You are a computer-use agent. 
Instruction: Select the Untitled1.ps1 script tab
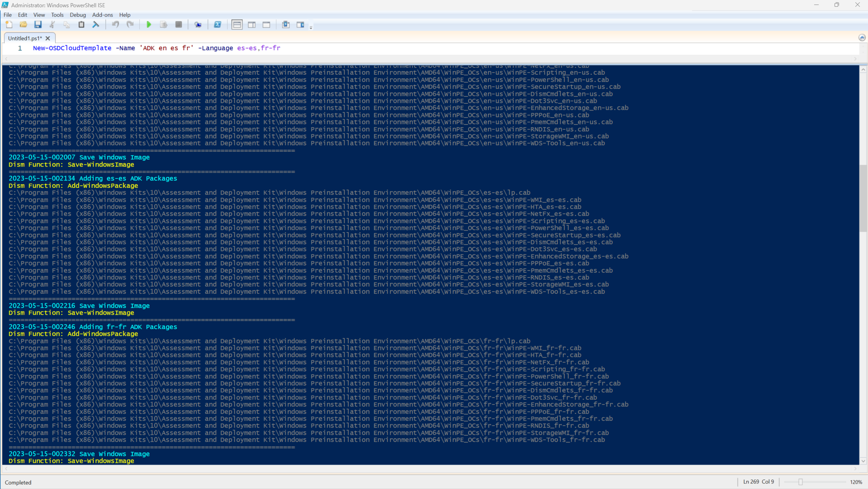click(25, 38)
